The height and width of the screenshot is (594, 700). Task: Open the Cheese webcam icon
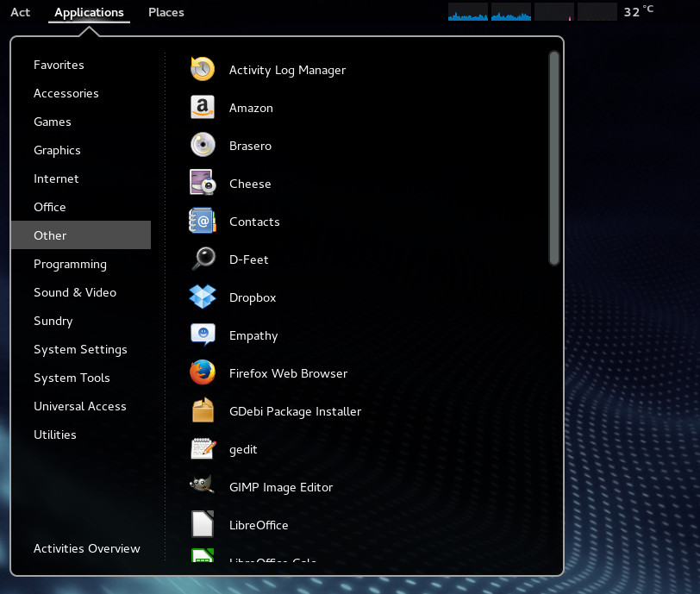pyautogui.click(x=203, y=183)
